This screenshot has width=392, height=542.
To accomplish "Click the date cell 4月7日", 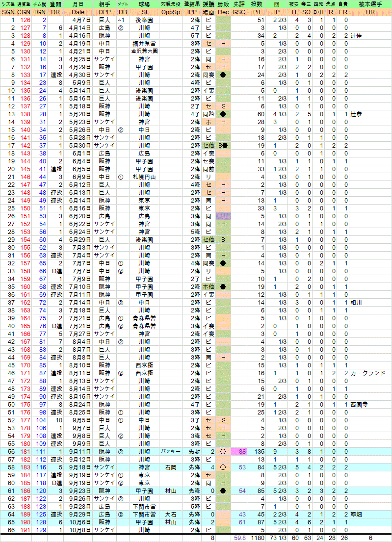I will pos(81,20).
